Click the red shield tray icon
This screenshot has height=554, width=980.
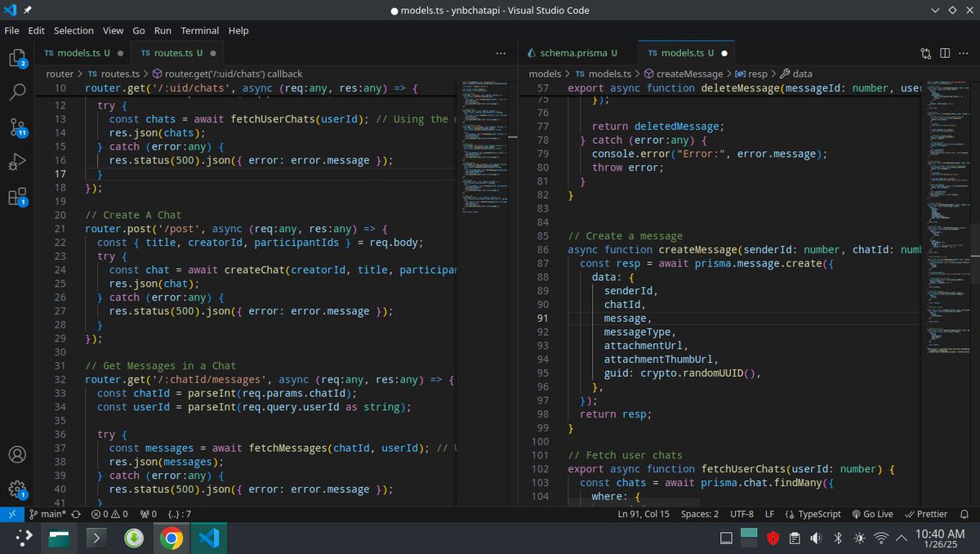pos(773,538)
